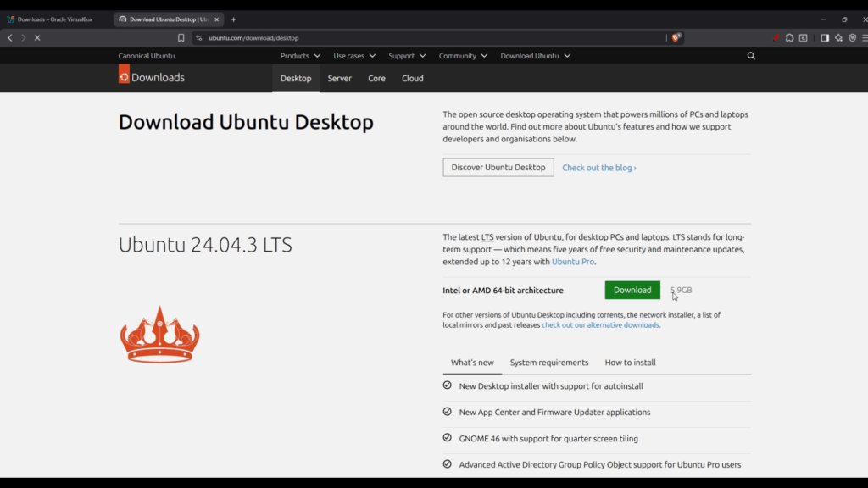
Task: Click the tracking protection shield icon
Action: [852, 37]
